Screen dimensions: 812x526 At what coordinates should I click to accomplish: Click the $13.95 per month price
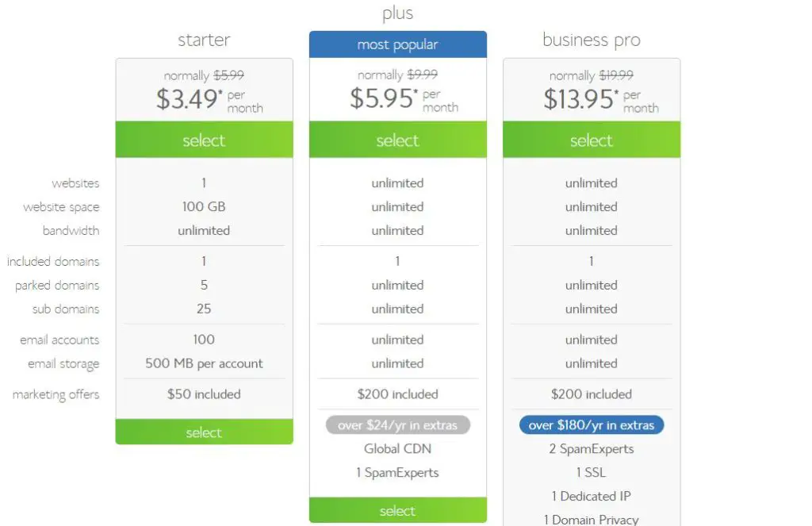click(x=601, y=99)
